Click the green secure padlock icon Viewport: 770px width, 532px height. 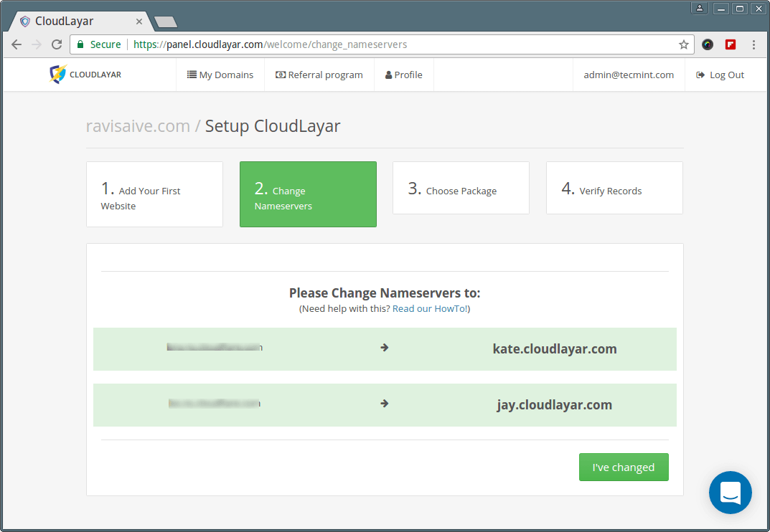pyautogui.click(x=80, y=44)
